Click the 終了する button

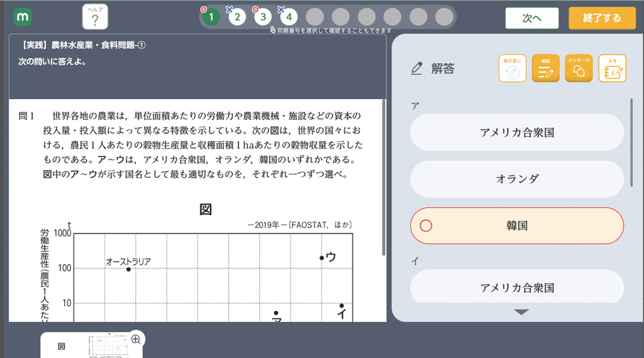[602, 18]
